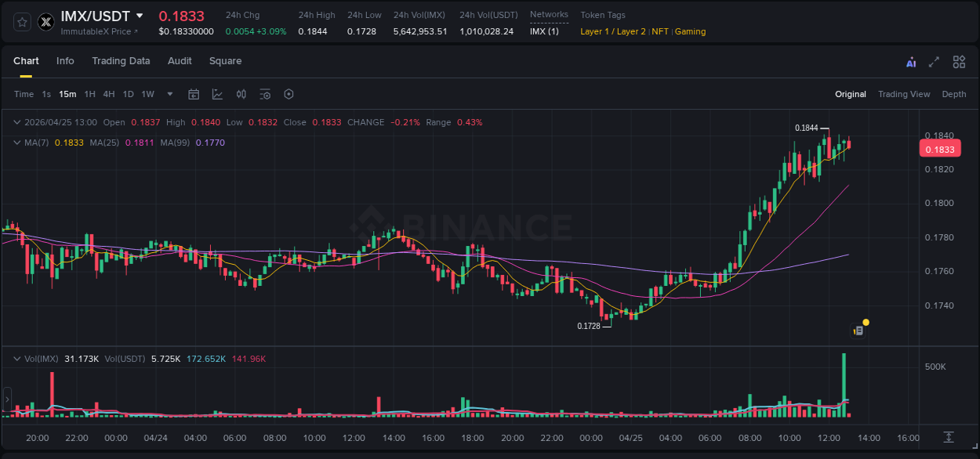Open the calendar date-range picker icon
The width and height of the screenshot is (980, 459).
pos(194,94)
